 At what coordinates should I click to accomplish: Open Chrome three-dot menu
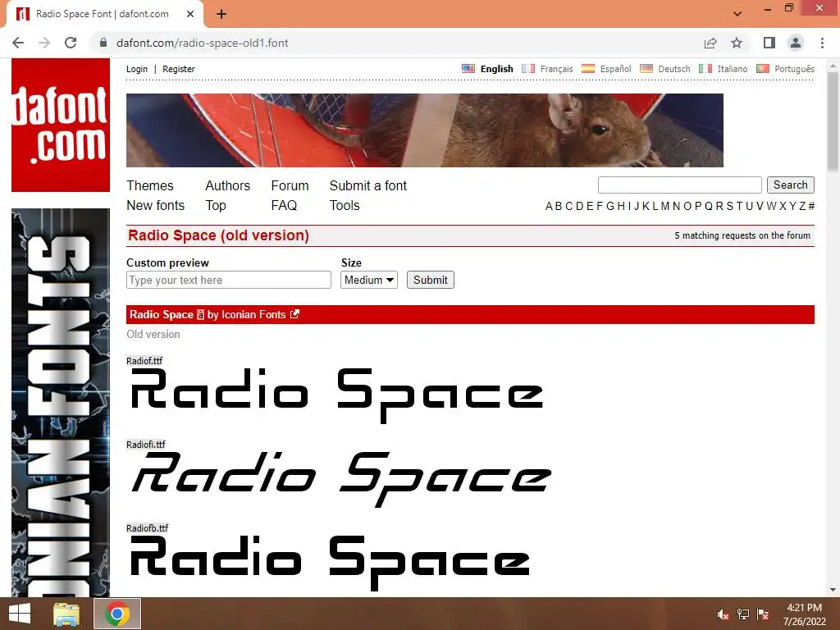[x=822, y=43]
